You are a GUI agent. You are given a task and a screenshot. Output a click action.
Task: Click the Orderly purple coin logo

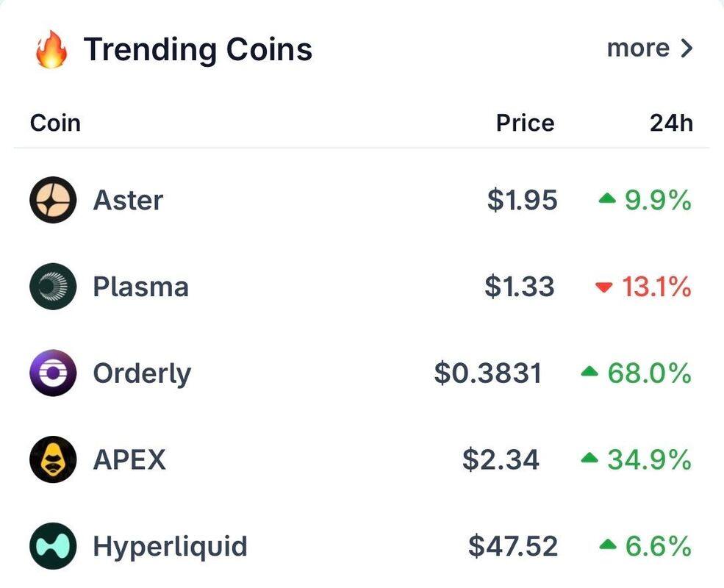click(53, 373)
